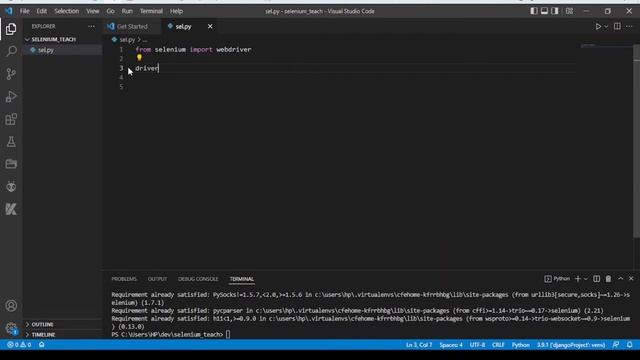Open Customize Layout icon in title bar
Screen dimensions: 640x360
click(x=569, y=11)
